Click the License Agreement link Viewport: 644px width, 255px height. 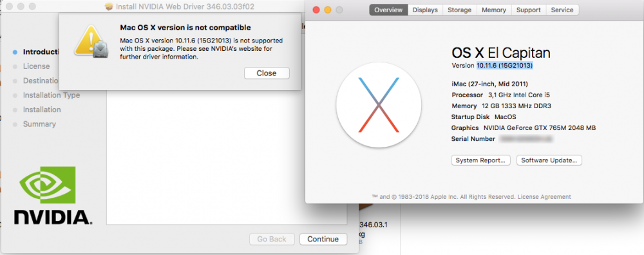point(544,196)
